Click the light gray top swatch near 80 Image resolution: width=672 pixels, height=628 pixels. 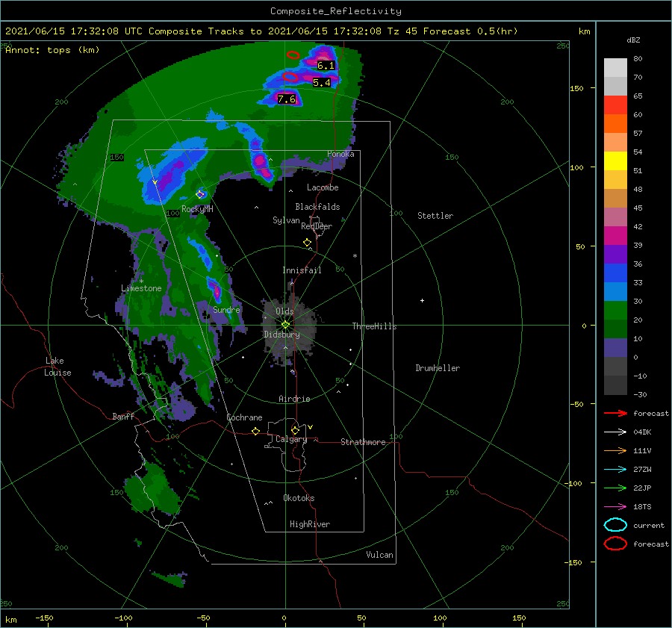pos(615,68)
